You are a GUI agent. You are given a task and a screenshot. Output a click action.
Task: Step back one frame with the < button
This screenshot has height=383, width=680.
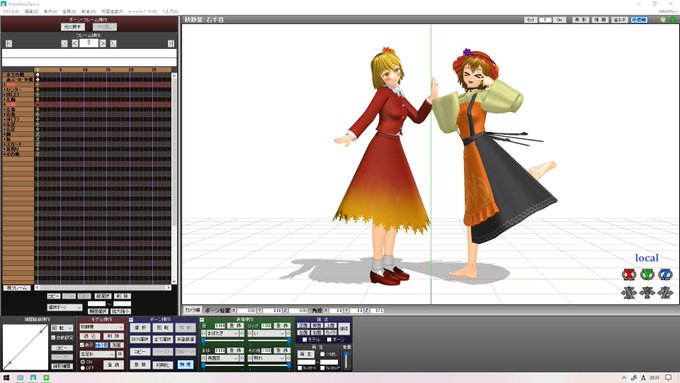[75, 43]
